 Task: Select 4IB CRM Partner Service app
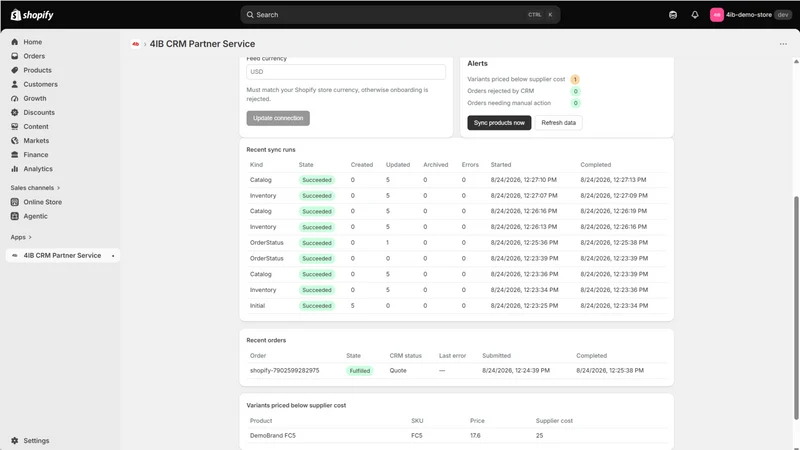tap(62, 256)
